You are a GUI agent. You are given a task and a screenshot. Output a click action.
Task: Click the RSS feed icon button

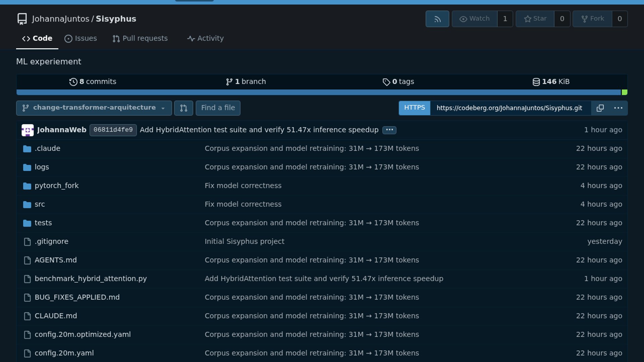[437, 19]
